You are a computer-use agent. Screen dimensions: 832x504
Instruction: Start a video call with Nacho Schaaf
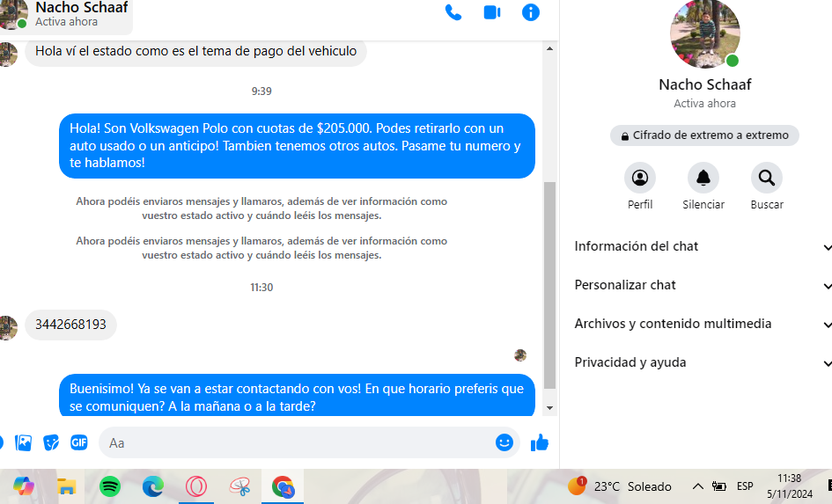492,12
